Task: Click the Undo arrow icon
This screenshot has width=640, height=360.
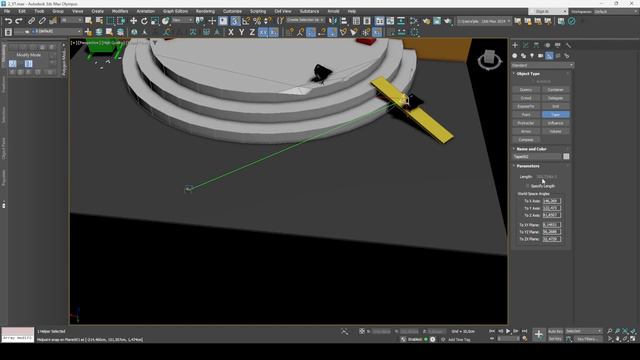Action: click(8, 21)
